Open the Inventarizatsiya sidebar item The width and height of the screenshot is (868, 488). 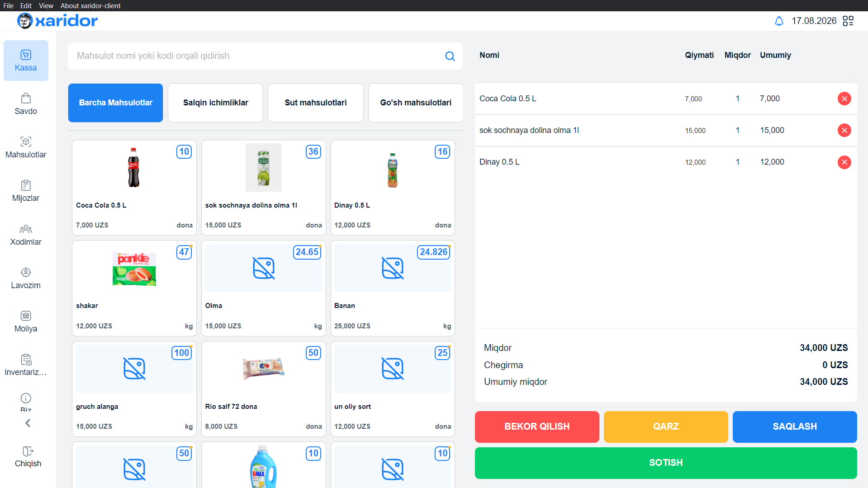click(x=26, y=365)
